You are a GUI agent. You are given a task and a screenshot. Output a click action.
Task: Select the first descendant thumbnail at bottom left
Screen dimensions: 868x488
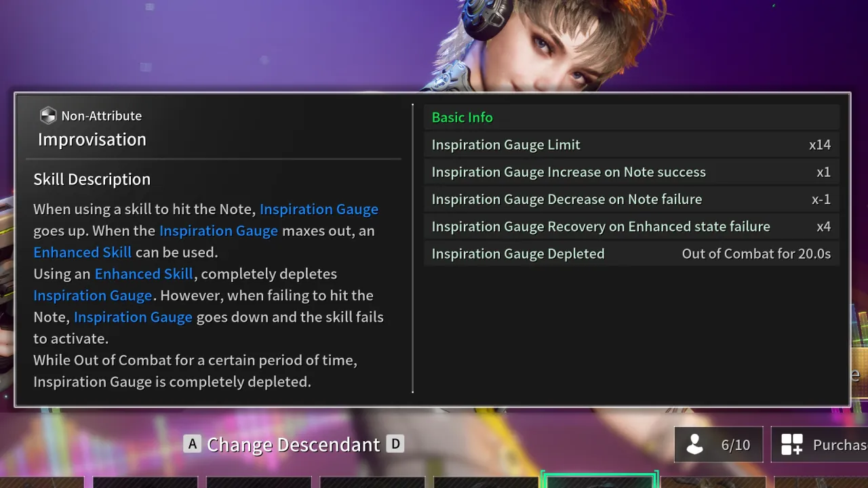[42, 482]
